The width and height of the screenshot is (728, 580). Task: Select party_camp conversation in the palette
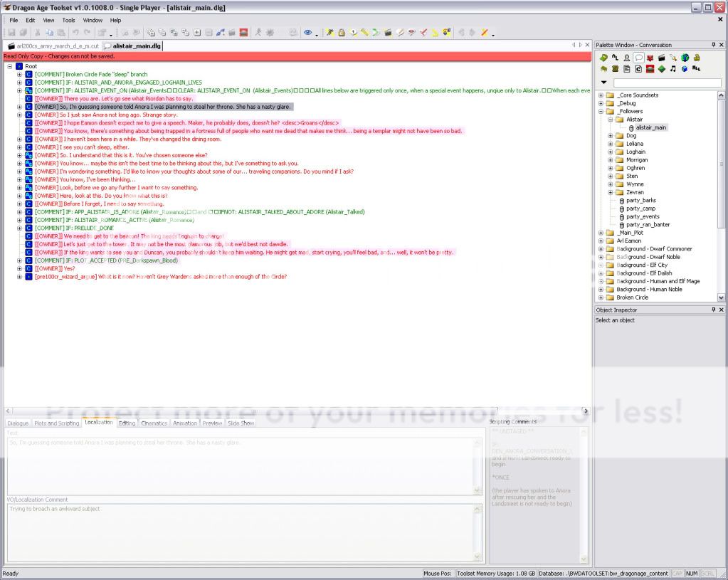[x=640, y=209]
